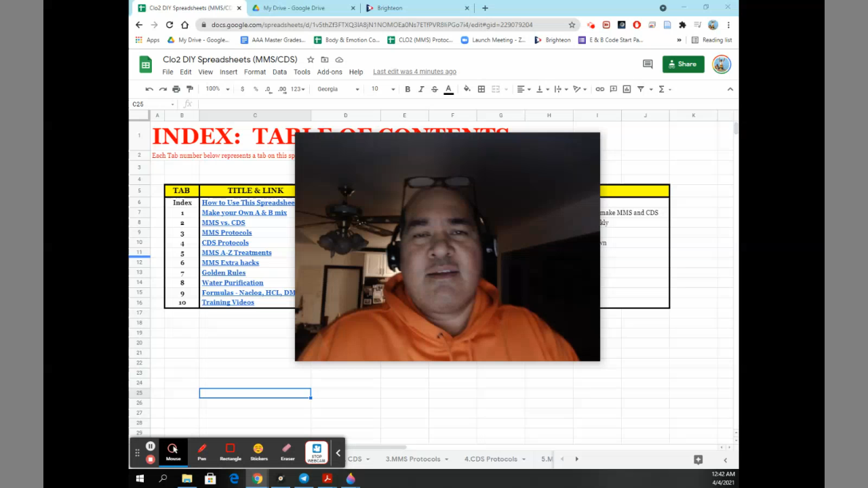
Task: Open the Stickers tool
Action: coord(258,451)
